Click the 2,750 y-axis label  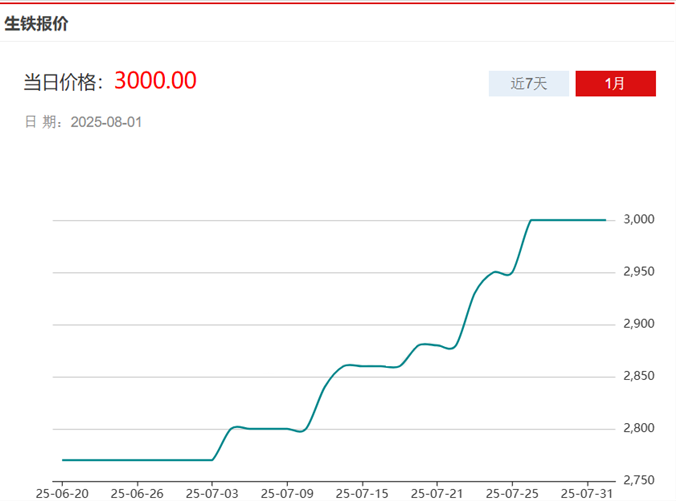click(639, 480)
